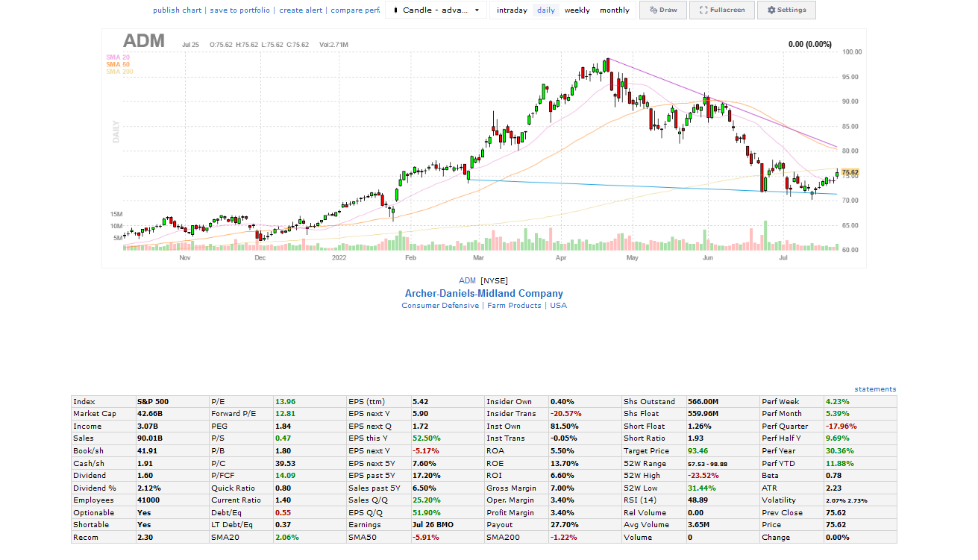Screen dimensions: 978x560
Task: Click the Inst Own value 81.50%
Action: (564, 427)
